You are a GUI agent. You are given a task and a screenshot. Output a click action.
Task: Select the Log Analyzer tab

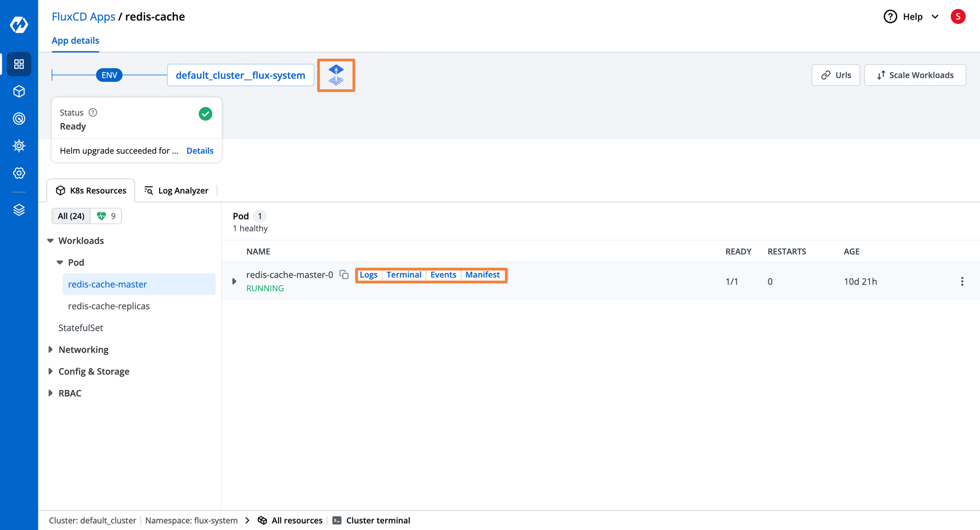coord(176,190)
